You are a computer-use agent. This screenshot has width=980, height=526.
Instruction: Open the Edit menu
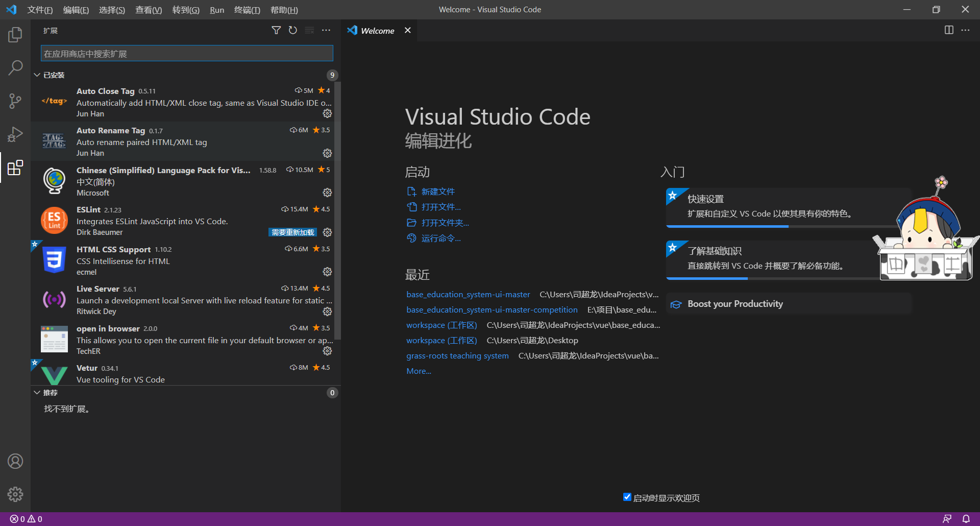(76, 10)
